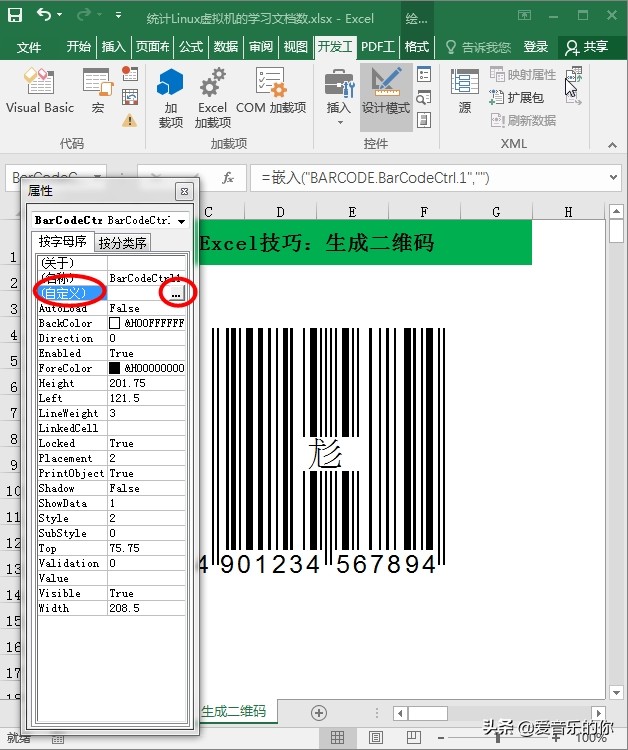Click the Undo arrow icon

pos(44,15)
